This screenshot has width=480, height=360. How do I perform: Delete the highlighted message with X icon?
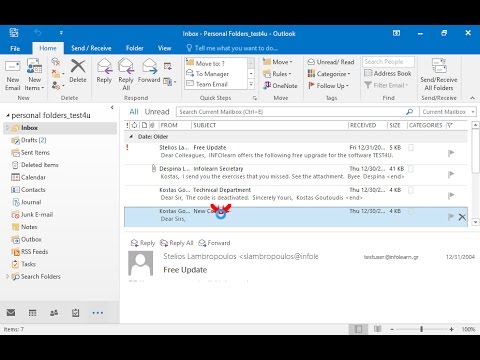462,217
